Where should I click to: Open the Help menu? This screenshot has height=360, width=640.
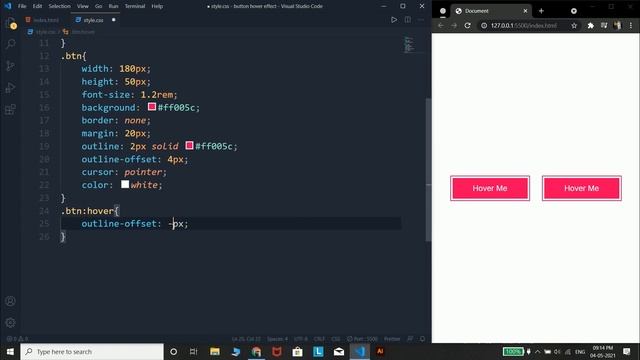(x=157, y=6)
